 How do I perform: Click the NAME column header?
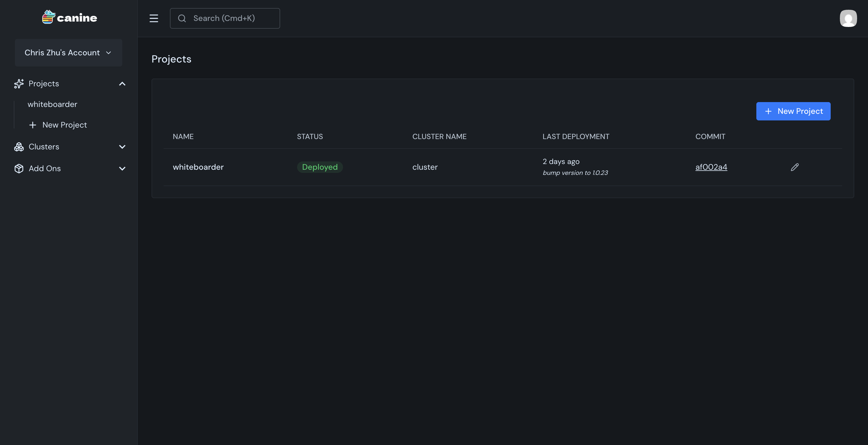183,136
